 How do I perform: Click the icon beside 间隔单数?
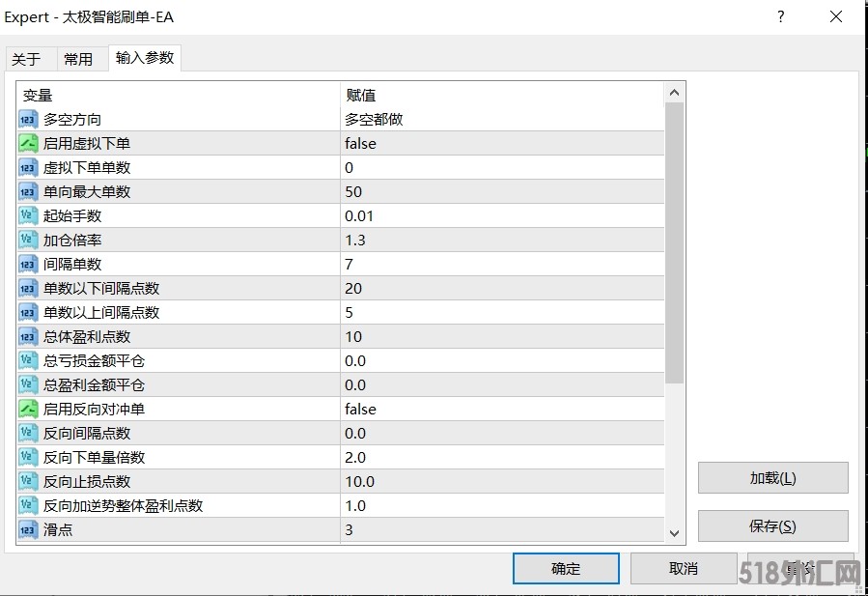pyautogui.click(x=28, y=265)
